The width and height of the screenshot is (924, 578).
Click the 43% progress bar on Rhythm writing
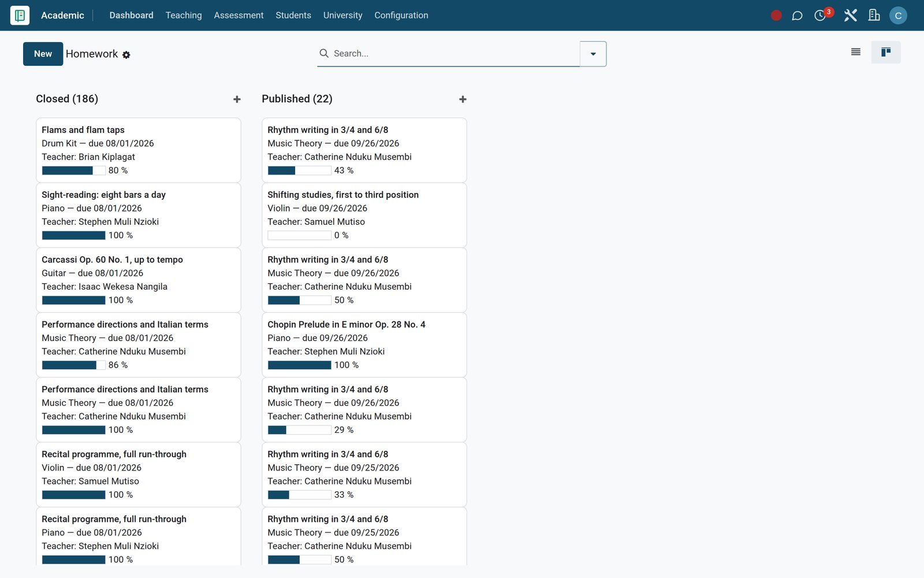(x=299, y=171)
